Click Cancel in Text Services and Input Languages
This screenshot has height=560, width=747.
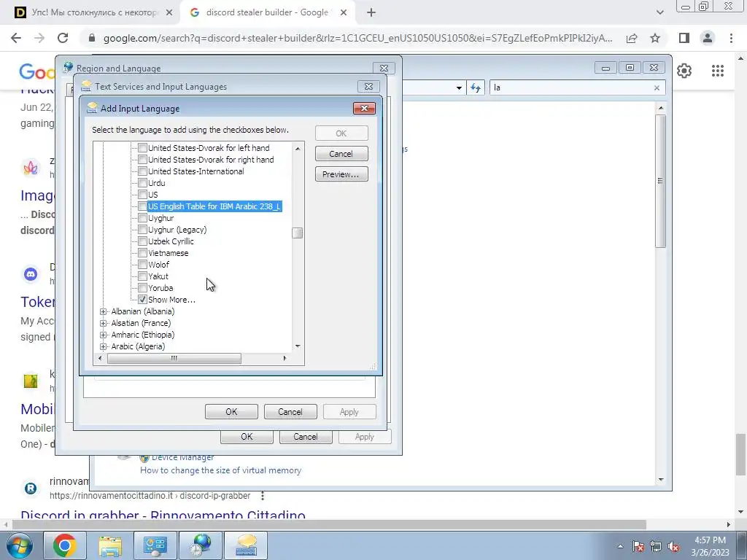pyautogui.click(x=290, y=412)
